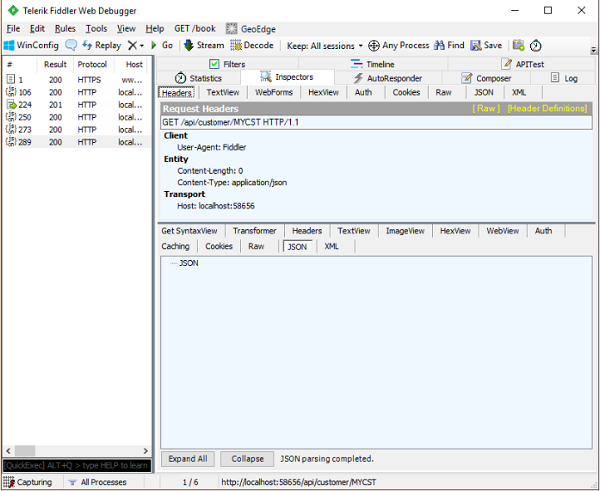Click the Expand All button
Image resolution: width=600 pixels, height=491 pixels.
188,459
